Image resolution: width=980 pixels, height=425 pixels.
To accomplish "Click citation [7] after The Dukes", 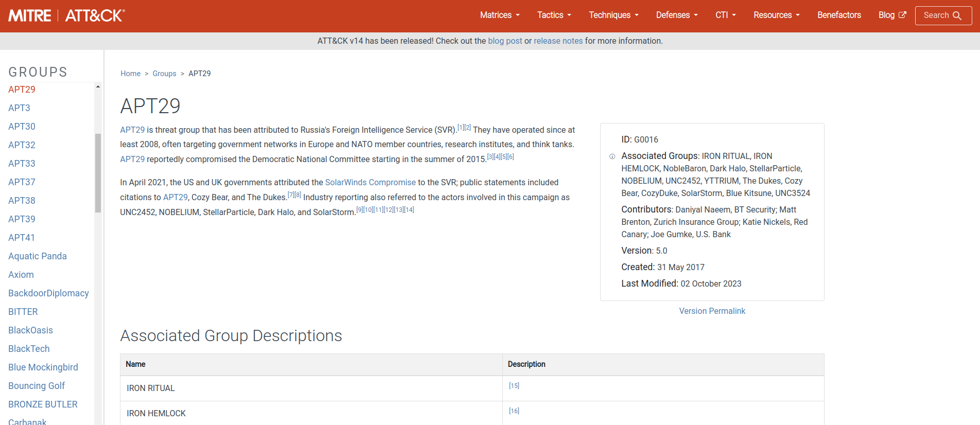I will [291, 194].
